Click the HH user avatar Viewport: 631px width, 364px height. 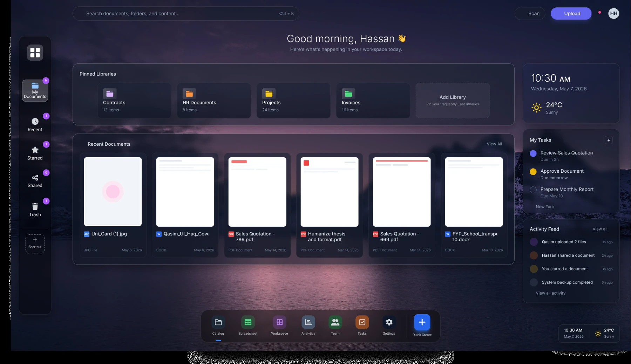coord(613,13)
